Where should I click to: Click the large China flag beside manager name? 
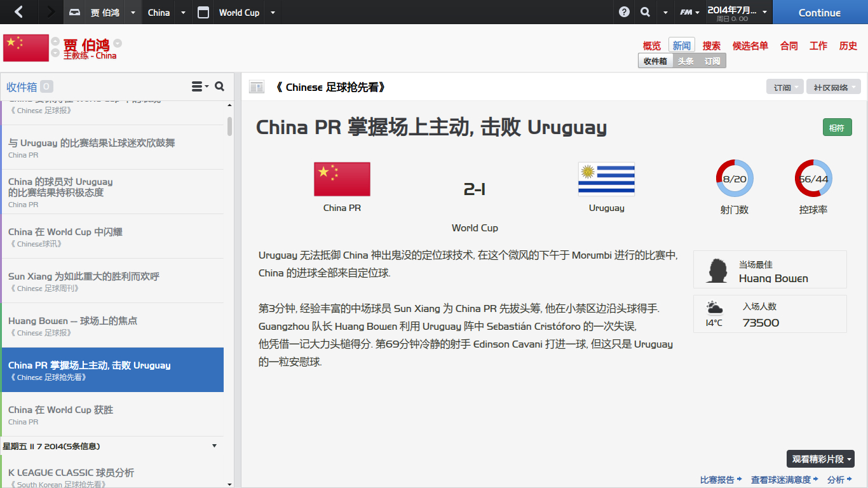pyautogui.click(x=26, y=48)
